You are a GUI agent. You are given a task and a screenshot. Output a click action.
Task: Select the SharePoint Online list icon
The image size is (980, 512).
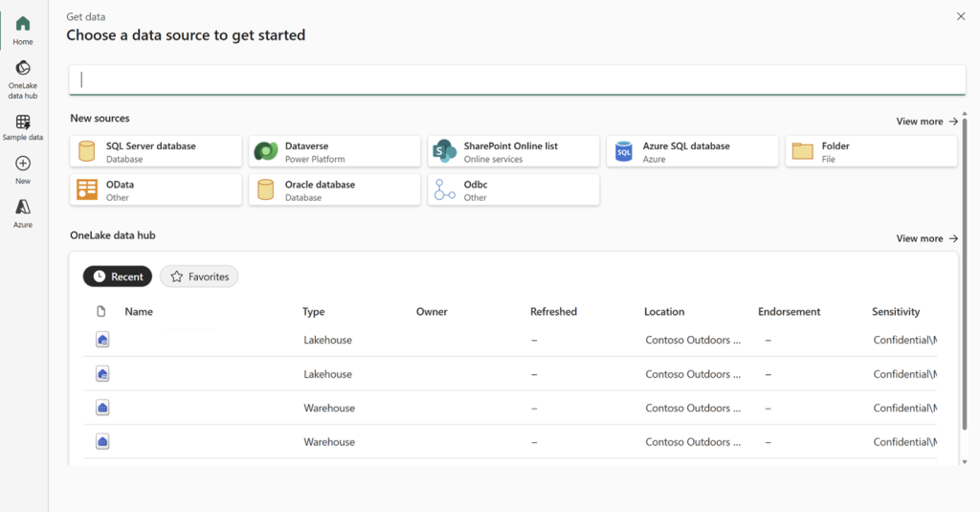pyautogui.click(x=444, y=151)
